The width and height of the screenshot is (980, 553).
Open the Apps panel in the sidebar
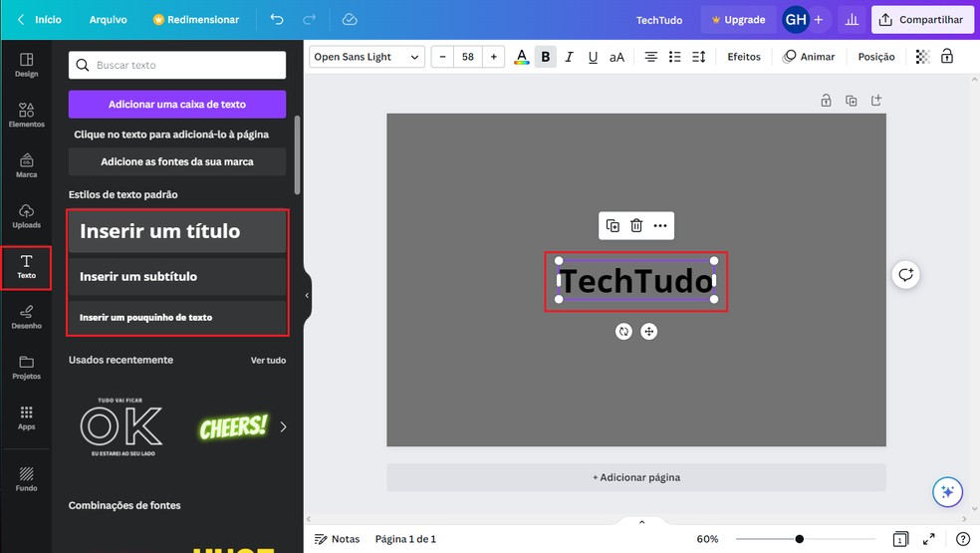pyautogui.click(x=26, y=417)
